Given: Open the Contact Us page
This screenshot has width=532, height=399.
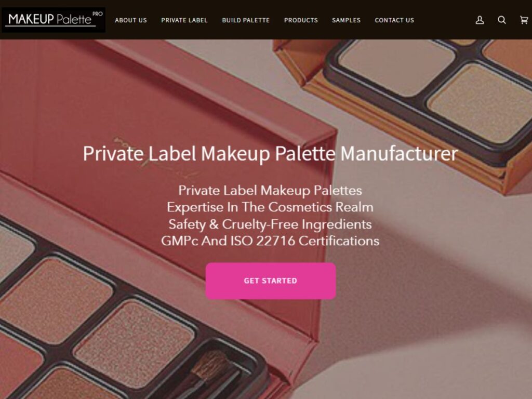Looking at the screenshot, I should point(394,20).
